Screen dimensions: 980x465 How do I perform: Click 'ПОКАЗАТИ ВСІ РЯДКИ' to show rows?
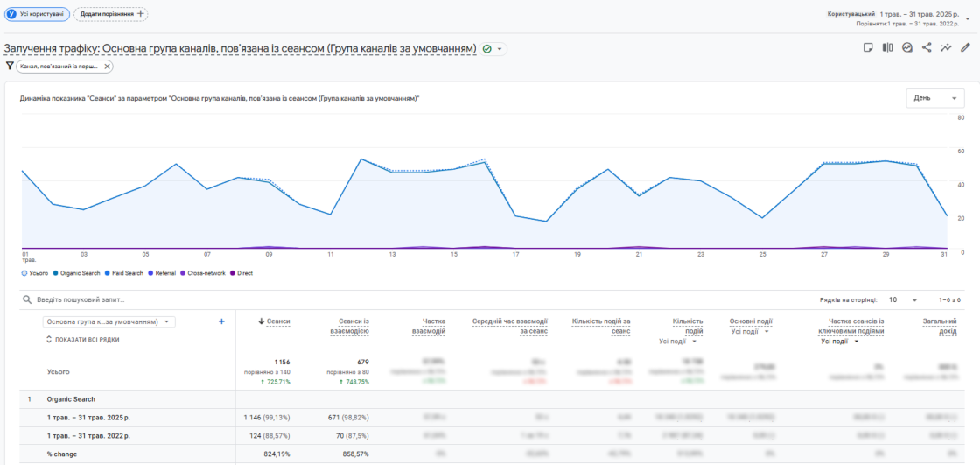[x=83, y=339]
